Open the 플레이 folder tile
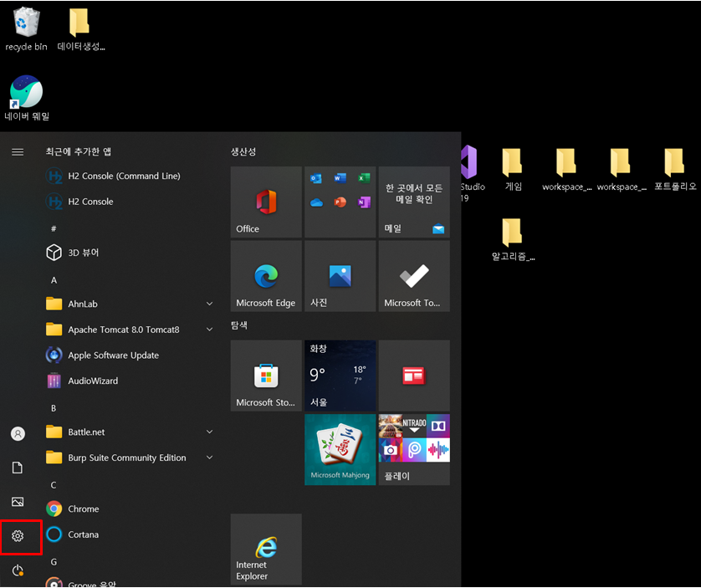The width and height of the screenshot is (701, 588). pyautogui.click(x=414, y=449)
